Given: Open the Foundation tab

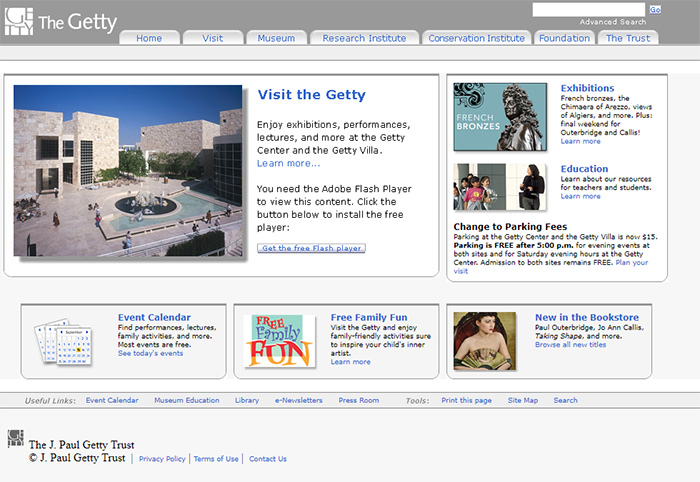Looking at the screenshot, I should tap(564, 38).
